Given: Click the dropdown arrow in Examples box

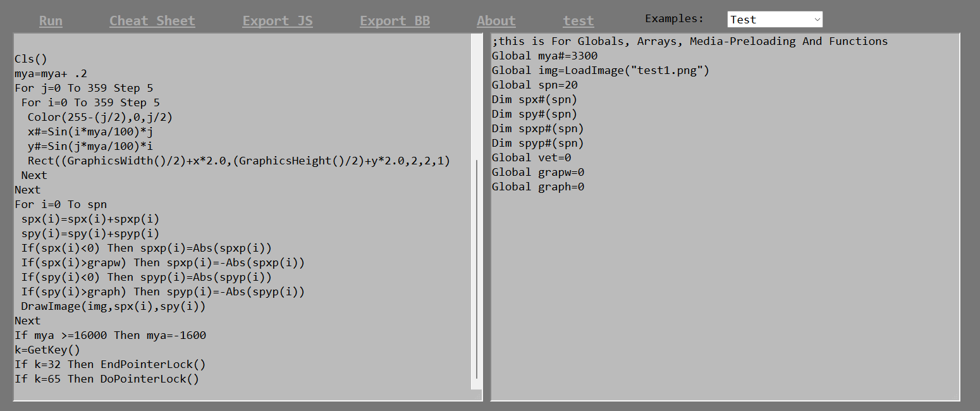Looking at the screenshot, I should [817, 20].
